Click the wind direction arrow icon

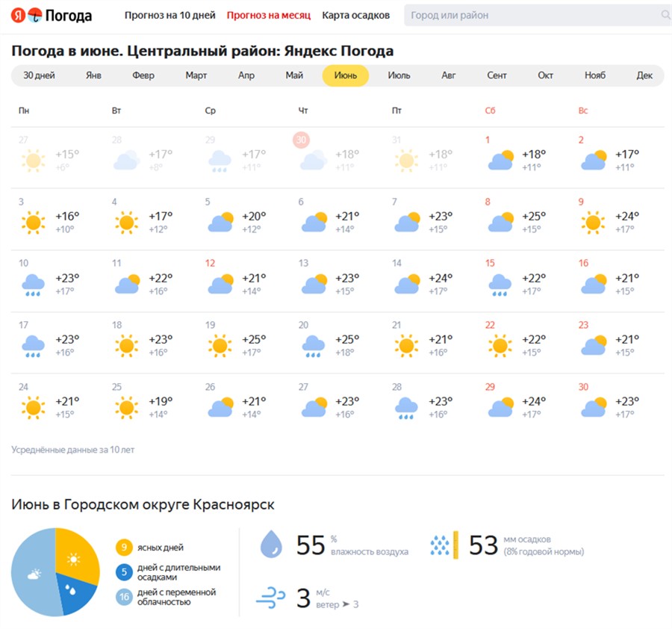point(346,604)
